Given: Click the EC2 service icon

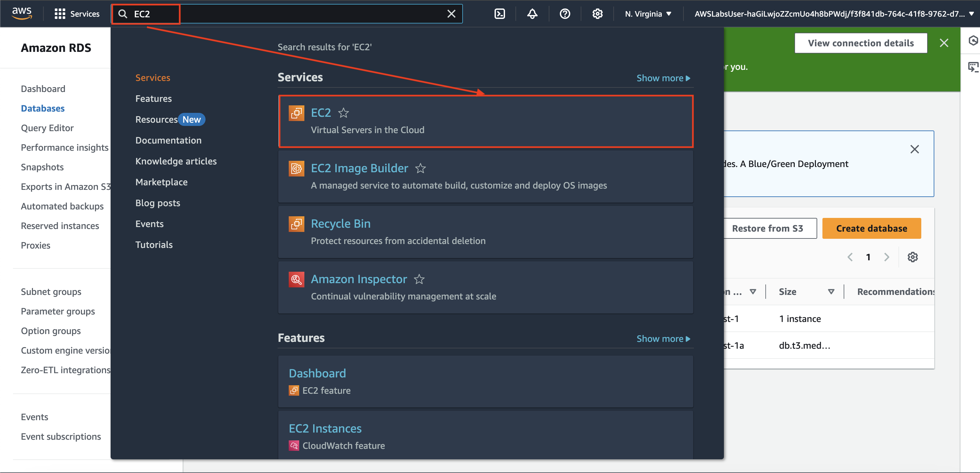Looking at the screenshot, I should (x=296, y=113).
